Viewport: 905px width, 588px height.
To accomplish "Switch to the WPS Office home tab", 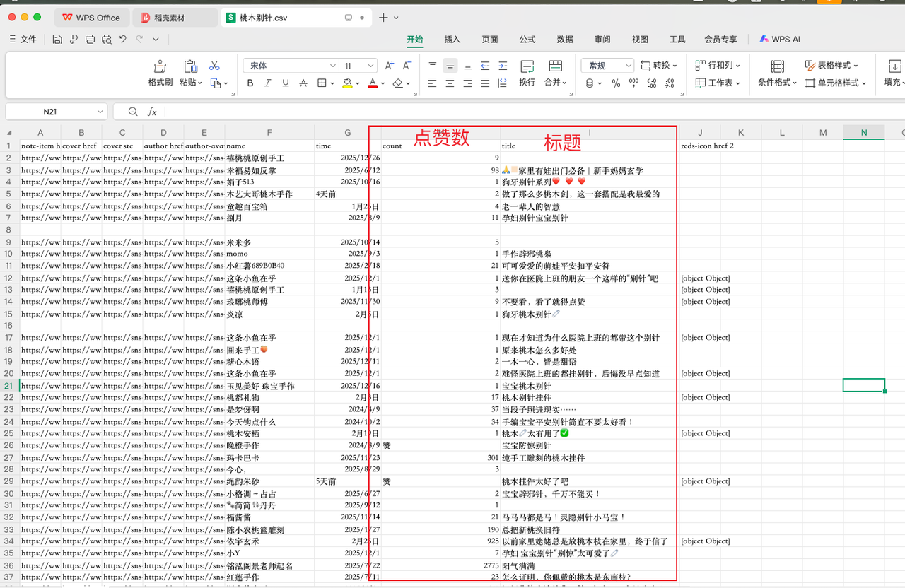I will tap(90, 17).
